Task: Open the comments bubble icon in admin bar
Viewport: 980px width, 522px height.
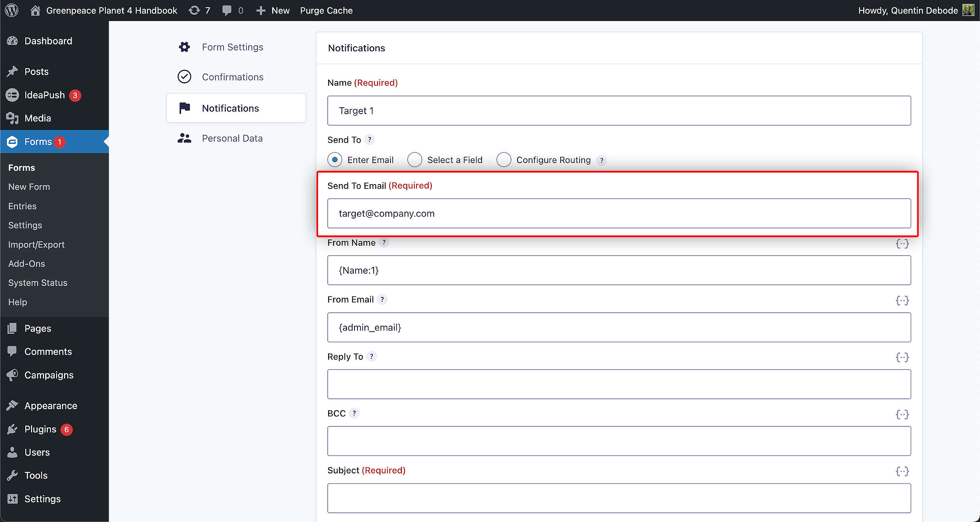Action: pyautogui.click(x=227, y=10)
